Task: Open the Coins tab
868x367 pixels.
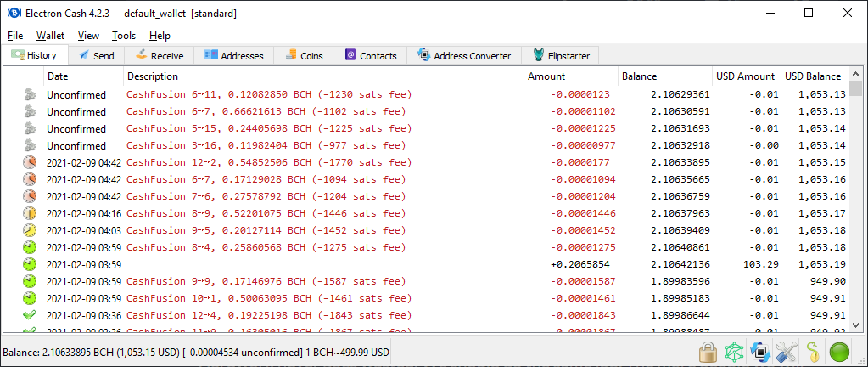Action: click(x=304, y=56)
